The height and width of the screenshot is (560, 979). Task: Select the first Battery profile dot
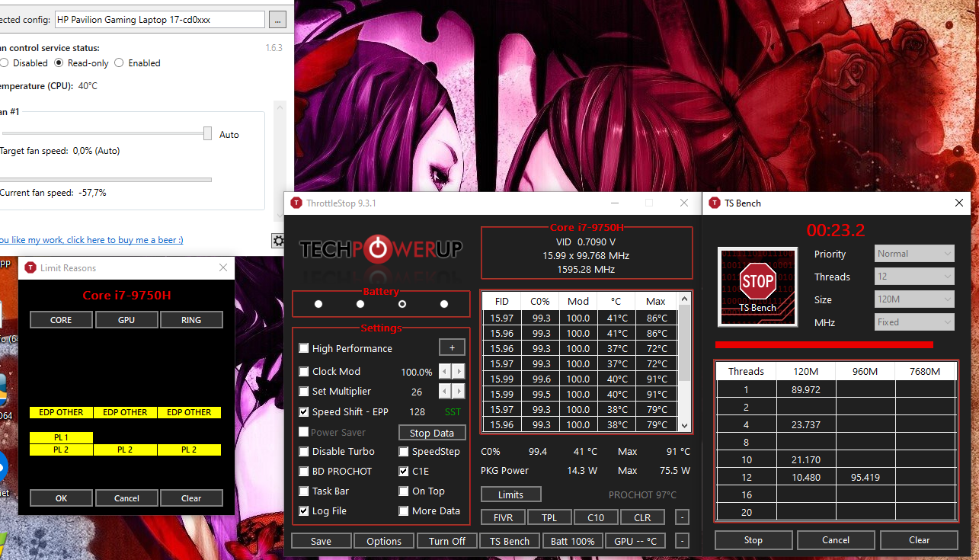(x=318, y=304)
